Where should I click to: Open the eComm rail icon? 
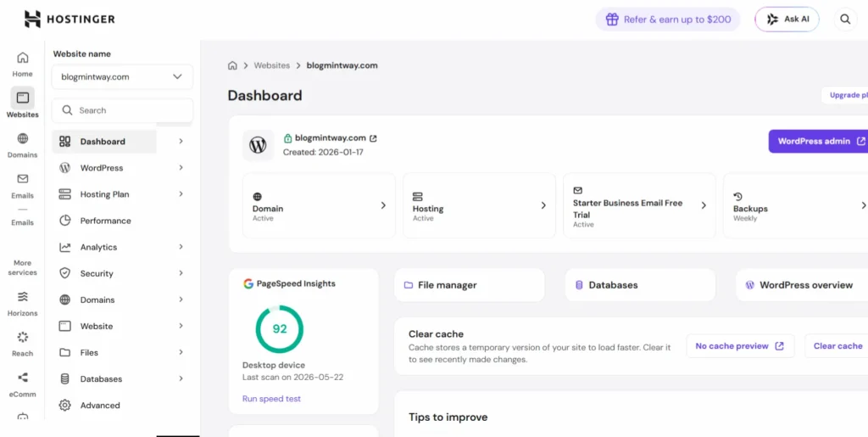[23, 378]
